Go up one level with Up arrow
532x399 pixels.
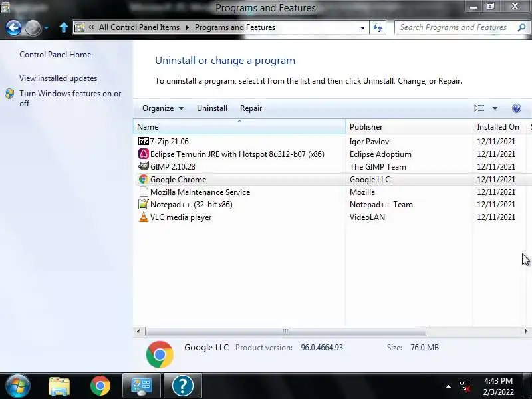63,27
